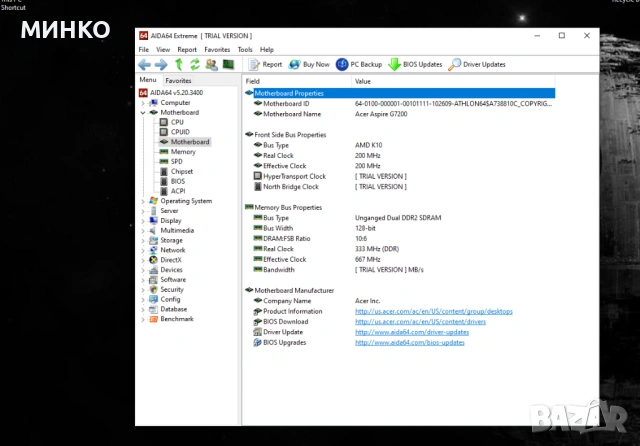This screenshot has height=446, width=640.
Task: Click the Storage drive icon
Action: pyautogui.click(x=153, y=240)
